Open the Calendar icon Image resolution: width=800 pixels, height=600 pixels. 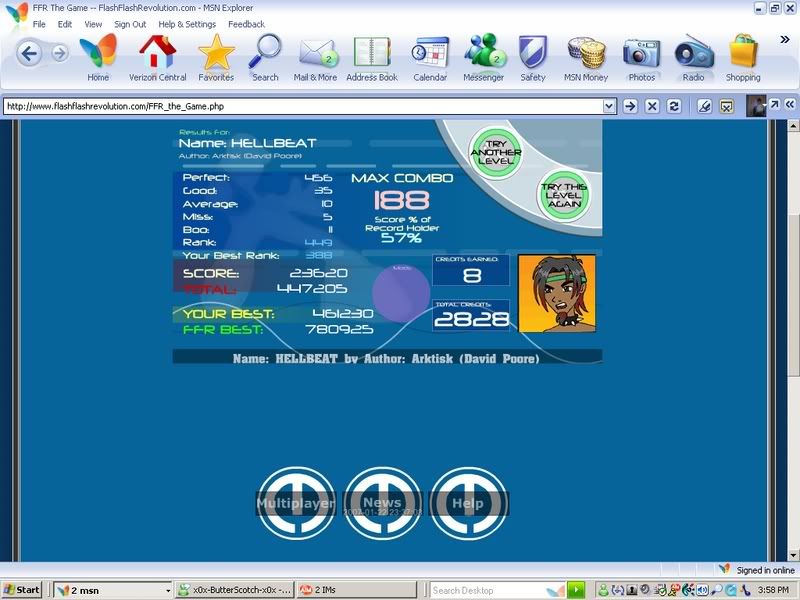(430, 54)
